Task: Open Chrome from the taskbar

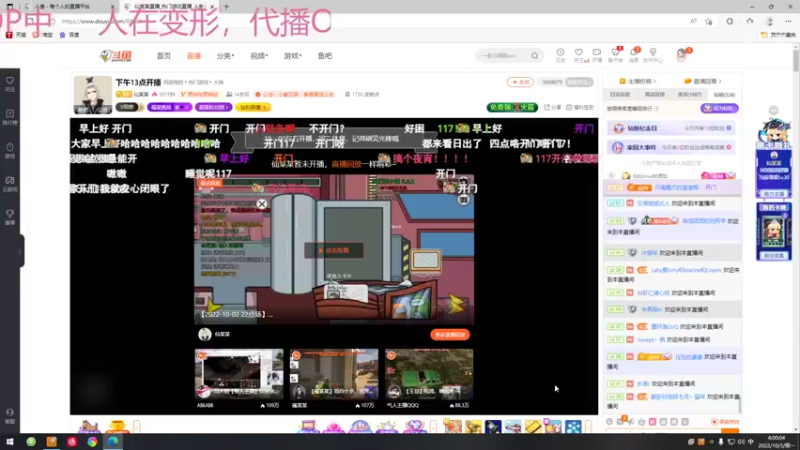Action: click(x=92, y=442)
